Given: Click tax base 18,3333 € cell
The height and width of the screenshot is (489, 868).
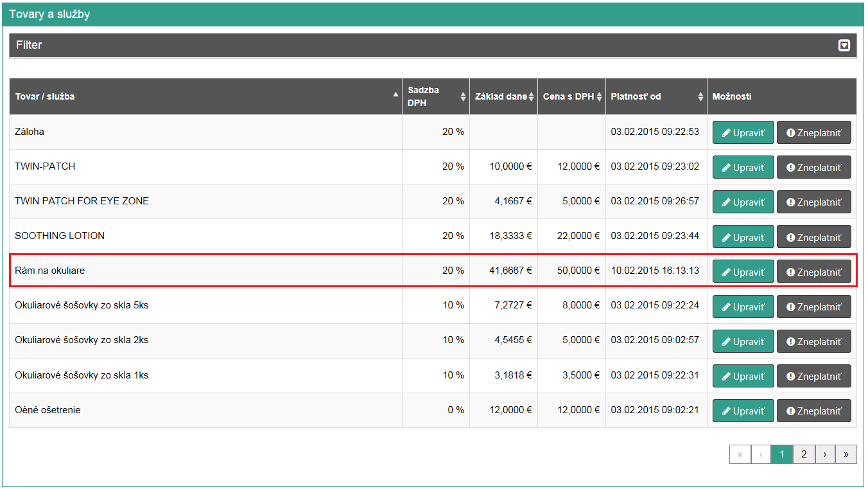Looking at the screenshot, I should coord(504,236).
